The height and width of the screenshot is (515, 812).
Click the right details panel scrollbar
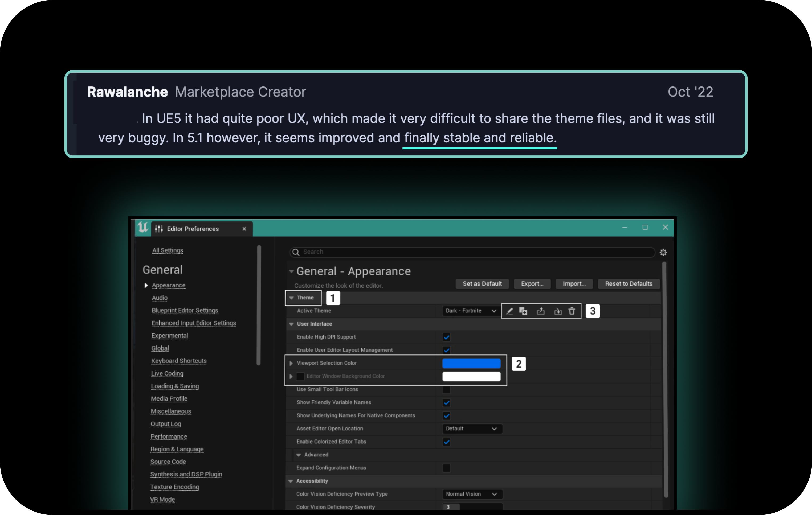[x=666, y=379]
